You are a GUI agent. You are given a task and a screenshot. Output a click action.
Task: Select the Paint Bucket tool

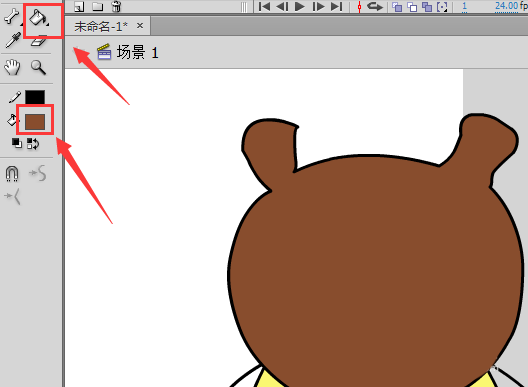pos(38,18)
